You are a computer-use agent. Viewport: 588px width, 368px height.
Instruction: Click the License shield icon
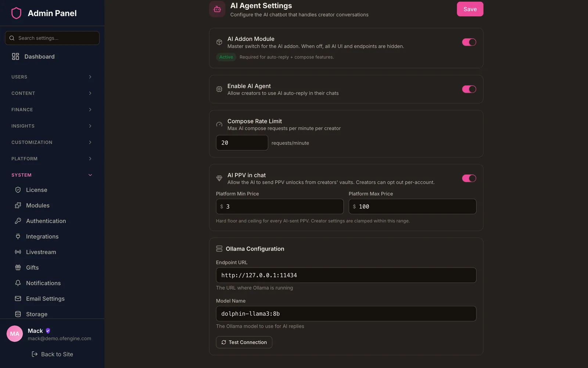[18, 190]
